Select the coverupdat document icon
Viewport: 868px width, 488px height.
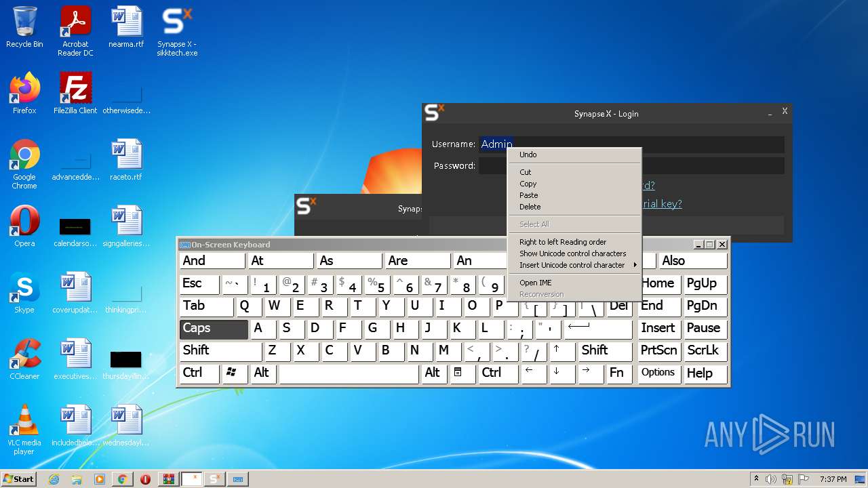click(75, 293)
